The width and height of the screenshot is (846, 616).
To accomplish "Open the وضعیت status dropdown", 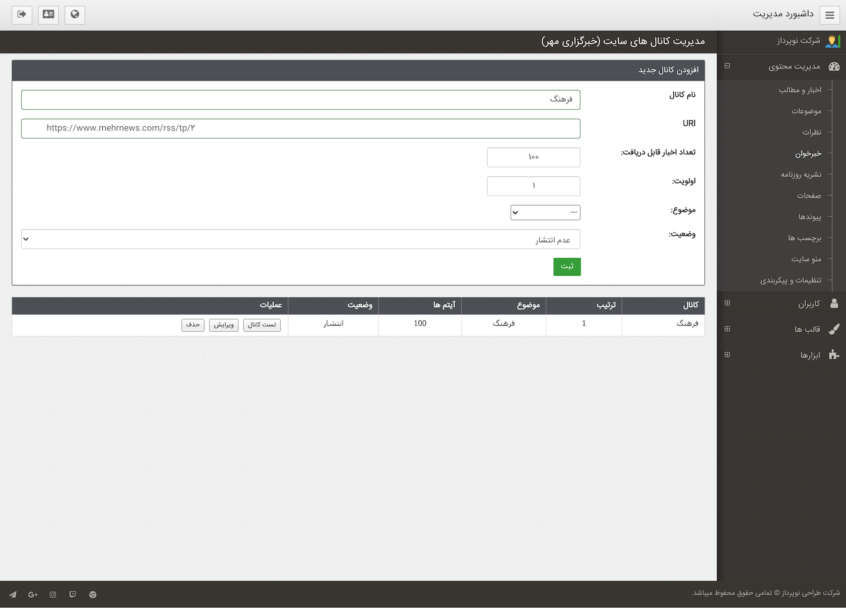I will click(x=300, y=239).
